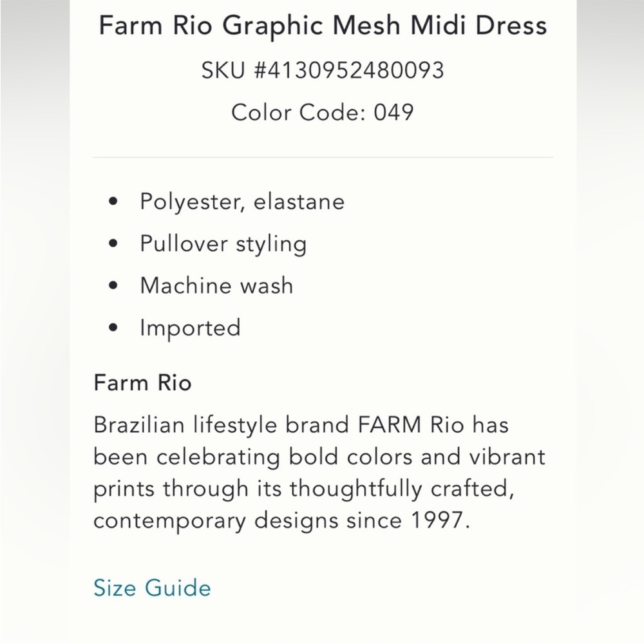Click the Polyester, elastane list item
Image resolution: width=644 pixels, height=644 pixels.
pyautogui.click(x=242, y=202)
